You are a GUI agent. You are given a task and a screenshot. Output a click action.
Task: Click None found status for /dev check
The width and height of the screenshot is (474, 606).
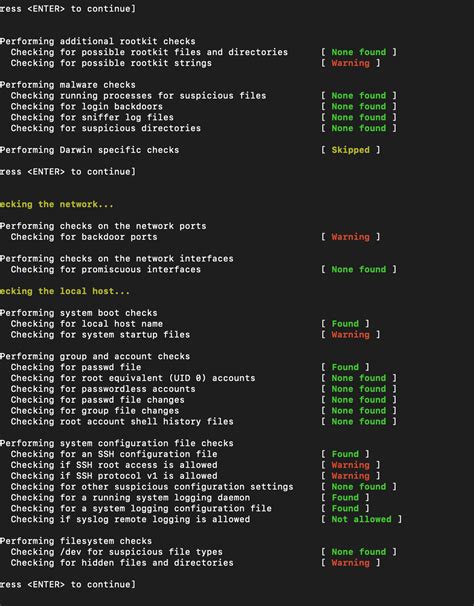coord(358,552)
